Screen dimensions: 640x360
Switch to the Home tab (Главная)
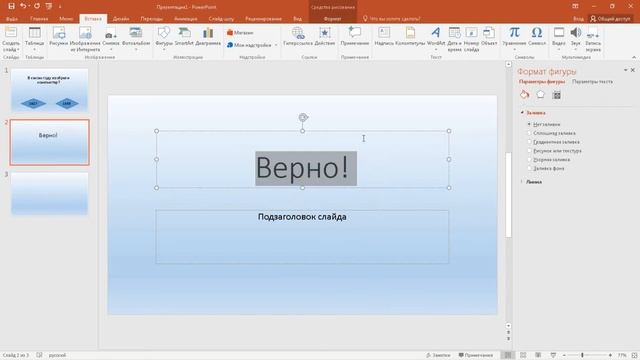[x=39, y=19]
